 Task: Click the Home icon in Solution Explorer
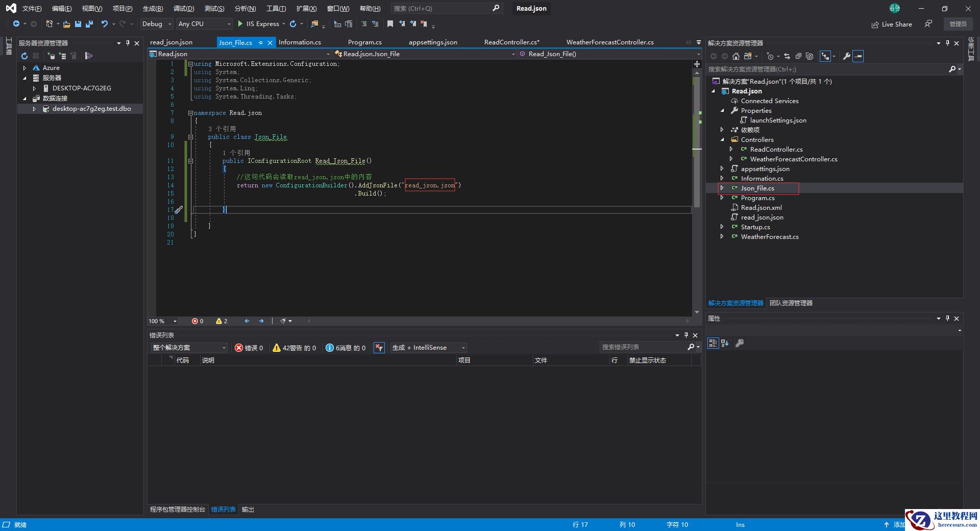pos(736,56)
